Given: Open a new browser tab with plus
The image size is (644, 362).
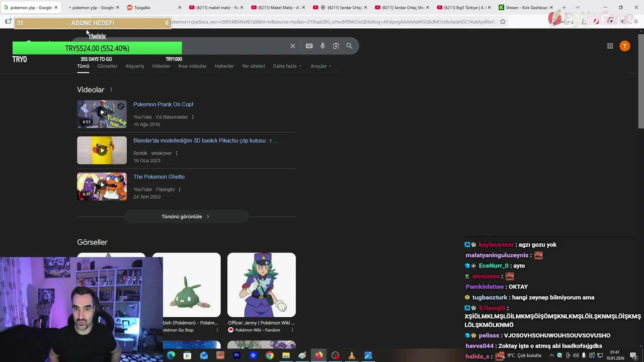Looking at the screenshot, I should (x=564, y=8).
